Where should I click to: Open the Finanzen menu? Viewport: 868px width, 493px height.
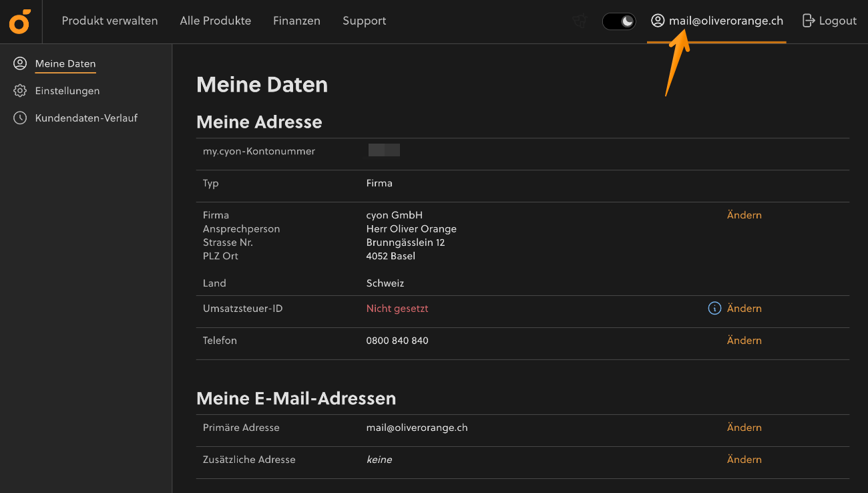tap(296, 21)
